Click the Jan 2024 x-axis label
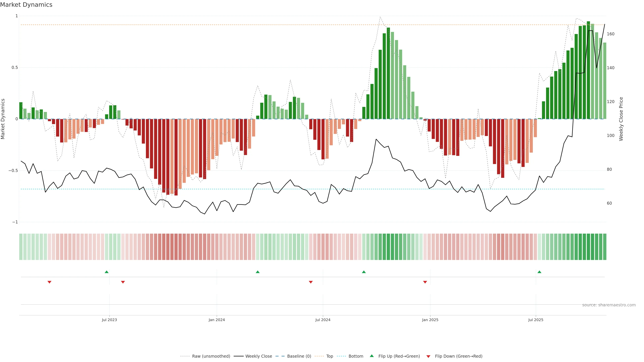The width and height of the screenshot is (644, 362). pos(217,320)
